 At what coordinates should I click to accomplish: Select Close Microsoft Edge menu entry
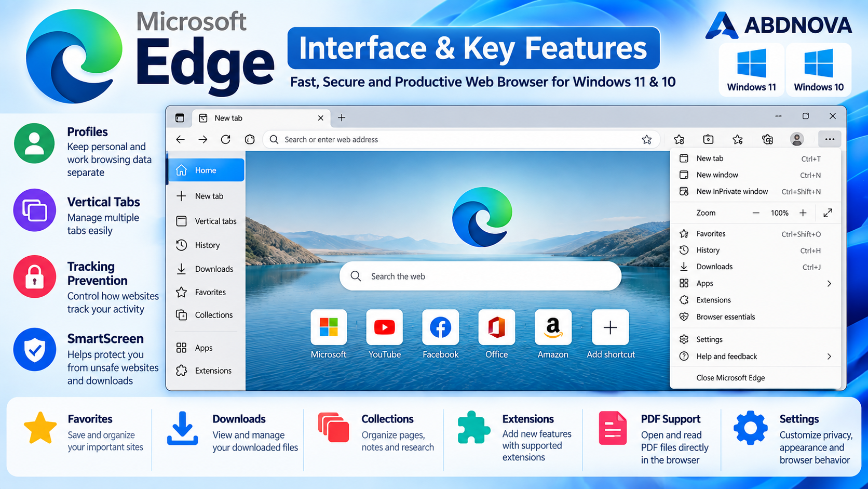[755, 378]
